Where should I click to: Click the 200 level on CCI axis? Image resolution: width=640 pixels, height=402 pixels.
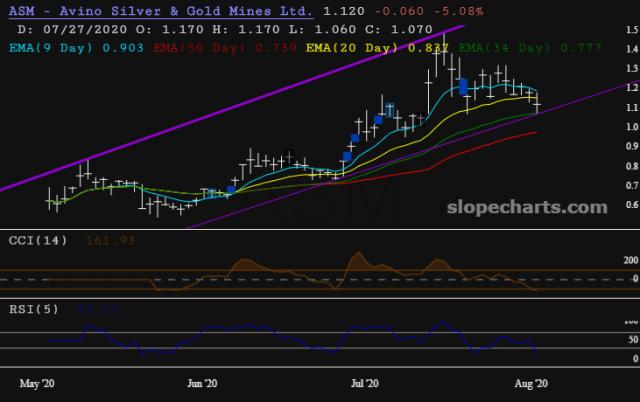[602, 260]
